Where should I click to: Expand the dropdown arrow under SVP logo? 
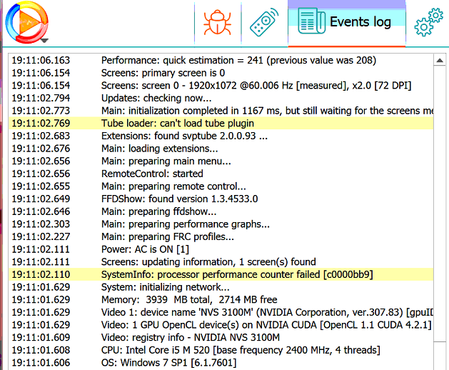tap(45, 41)
